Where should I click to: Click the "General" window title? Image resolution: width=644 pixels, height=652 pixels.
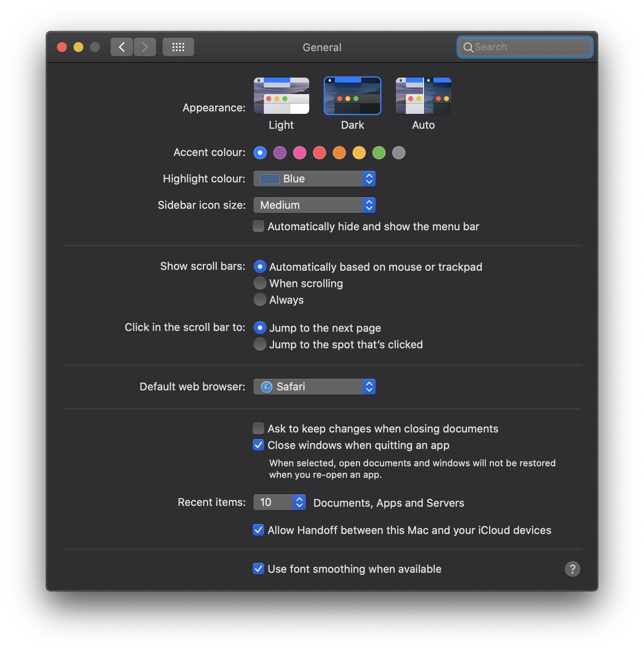[x=322, y=47]
